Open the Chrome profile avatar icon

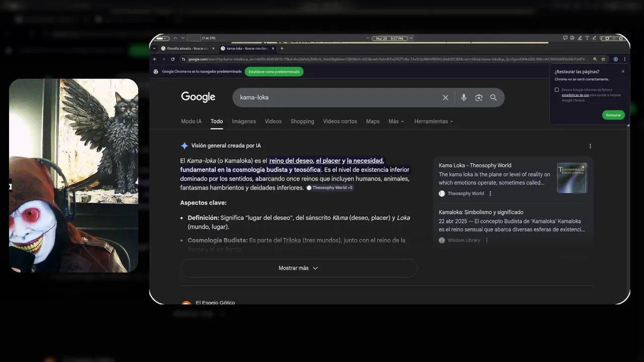click(x=616, y=59)
